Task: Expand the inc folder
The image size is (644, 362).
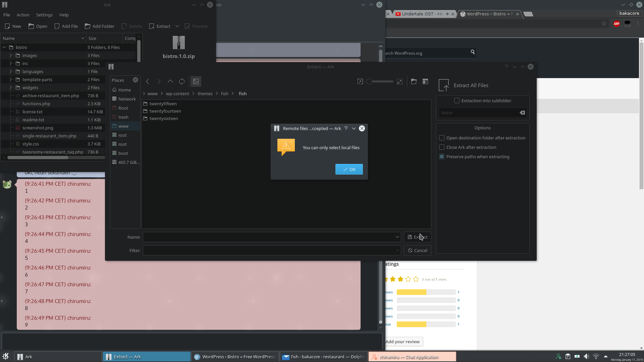Action: click(x=11, y=63)
